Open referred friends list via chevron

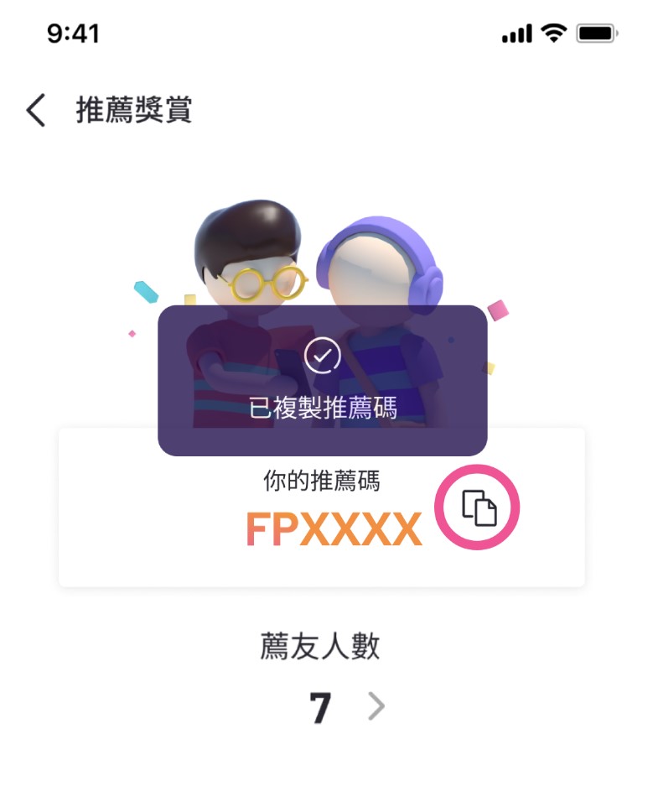[x=376, y=705]
